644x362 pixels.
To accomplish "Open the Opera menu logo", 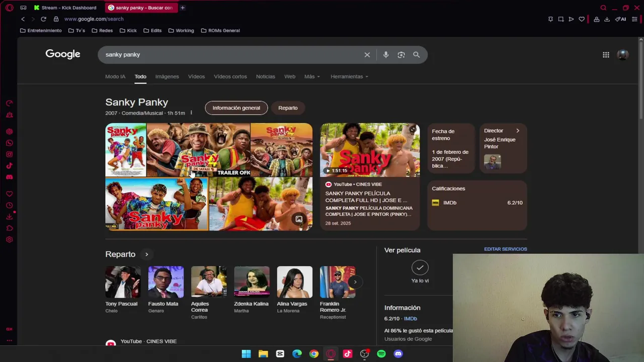I will click(9, 8).
